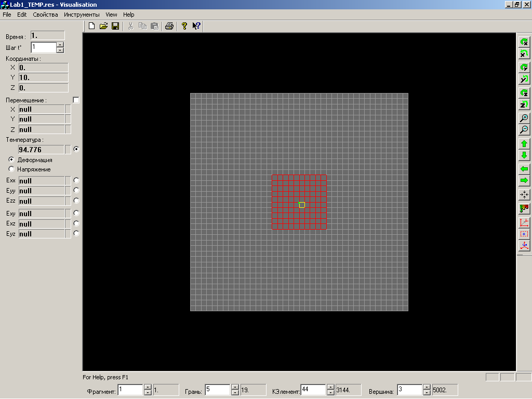Select the Exx radio button
Screen dimensions: 532x399
[x=76, y=180]
